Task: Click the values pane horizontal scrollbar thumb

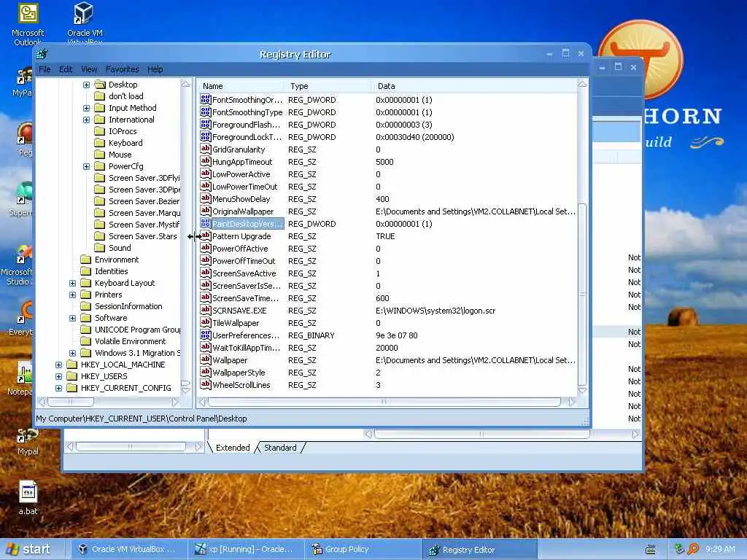Action: (384, 402)
